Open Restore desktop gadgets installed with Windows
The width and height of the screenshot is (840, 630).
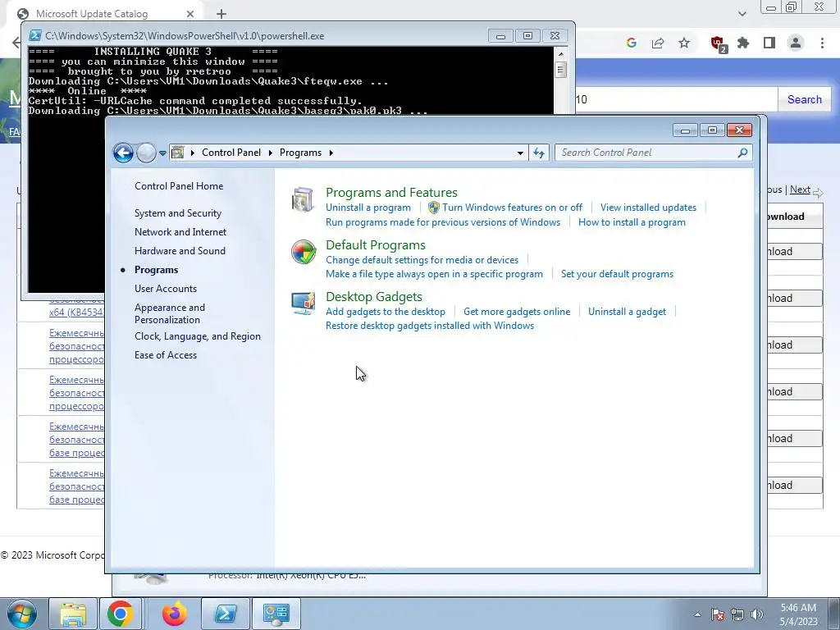point(430,326)
